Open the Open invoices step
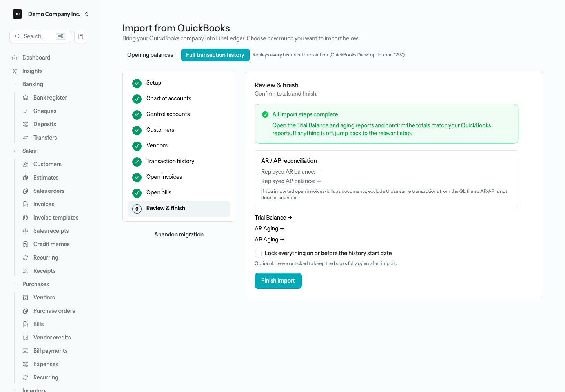This screenshot has height=392, width=565. (x=179, y=177)
